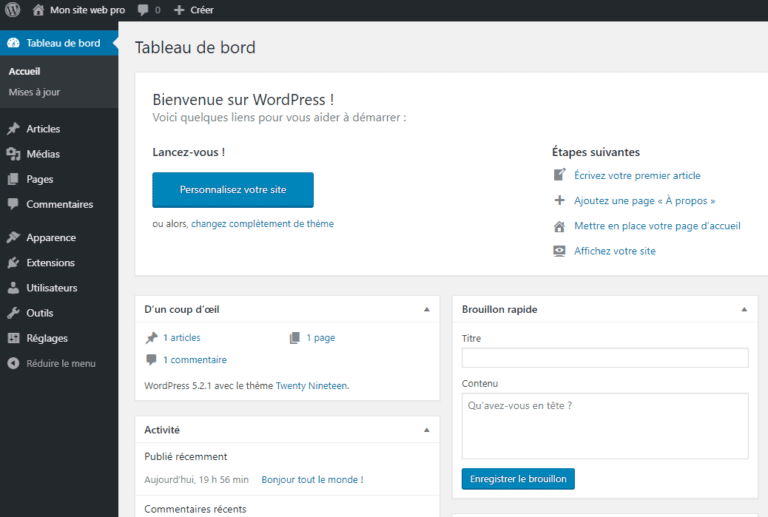Viewport: 768px width, 517px height.
Task: Collapse the D'un coup d'œil panel
Action: tap(427, 309)
